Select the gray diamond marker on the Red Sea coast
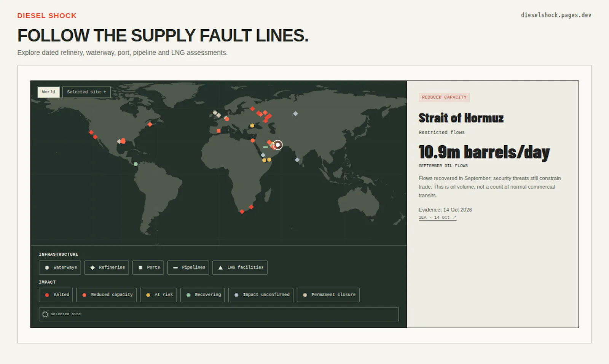The height and width of the screenshot is (364, 609). 263,155
